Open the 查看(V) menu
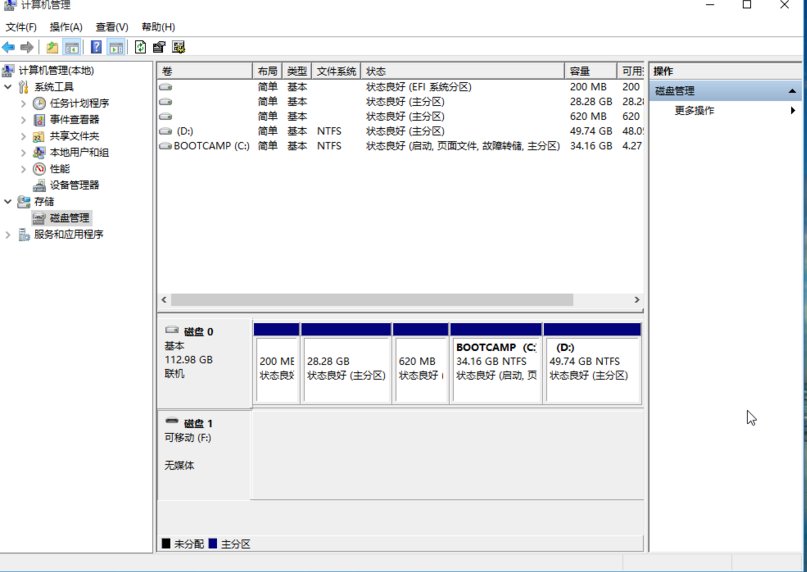The image size is (807, 572). 112,27
